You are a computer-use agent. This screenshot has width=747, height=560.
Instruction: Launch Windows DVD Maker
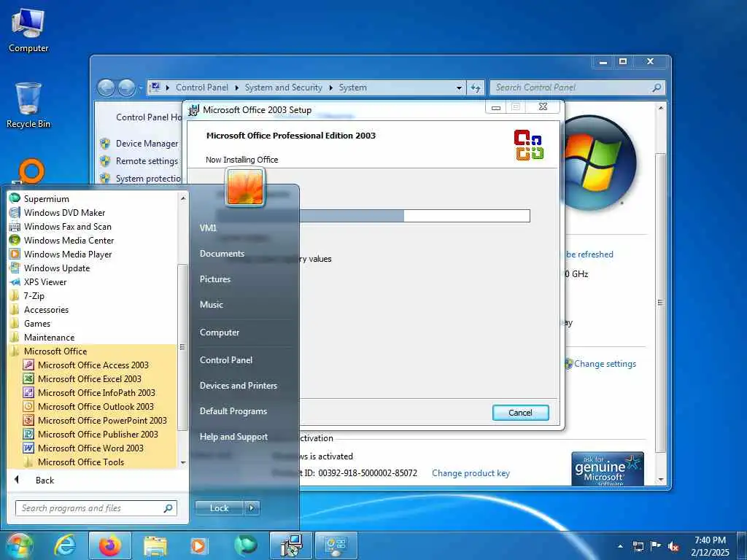(x=64, y=212)
